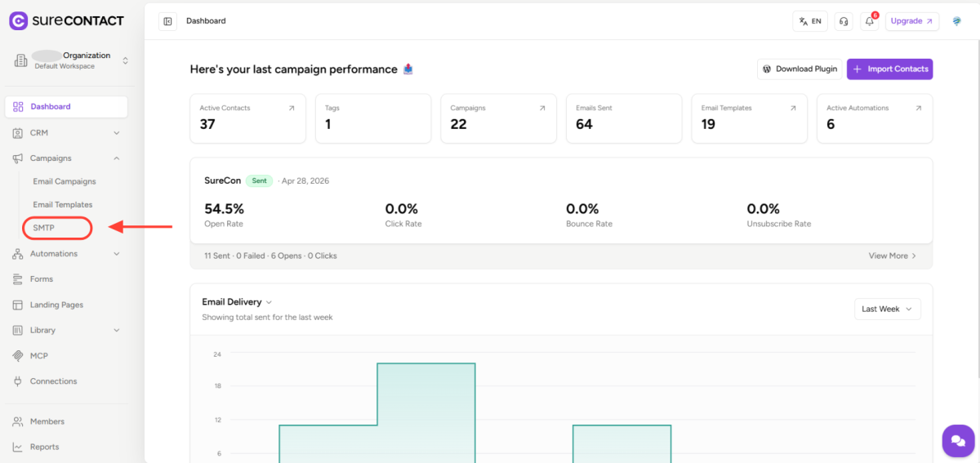Screen dimensions: 980x463
Task: Click the Forms sidebar icon
Action: (18, 279)
